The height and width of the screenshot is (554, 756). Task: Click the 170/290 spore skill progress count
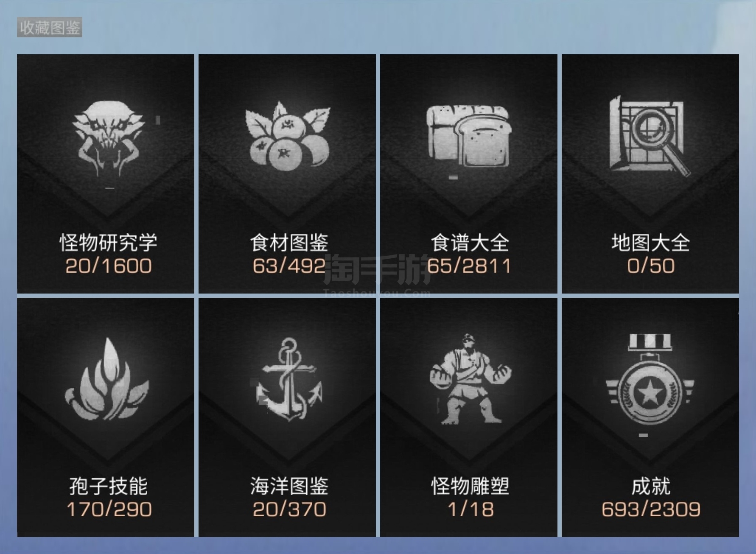coord(109,509)
